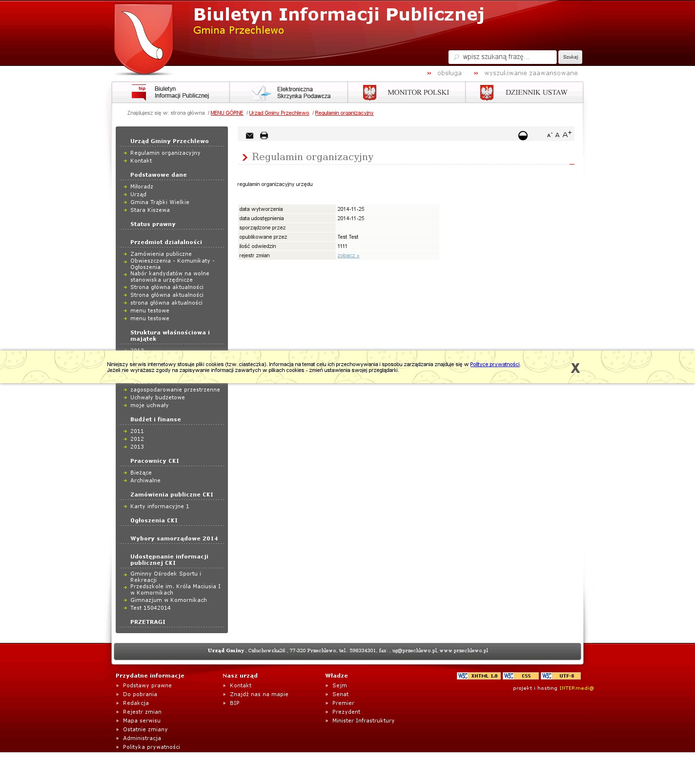
Task: Click the printer icon
Action: [264, 136]
